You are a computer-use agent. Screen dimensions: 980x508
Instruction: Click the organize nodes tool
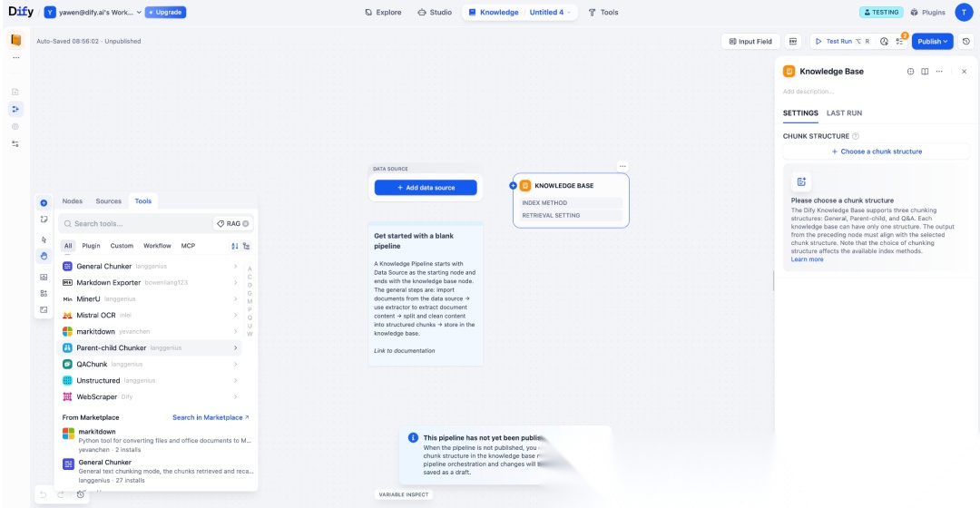(x=44, y=293)
